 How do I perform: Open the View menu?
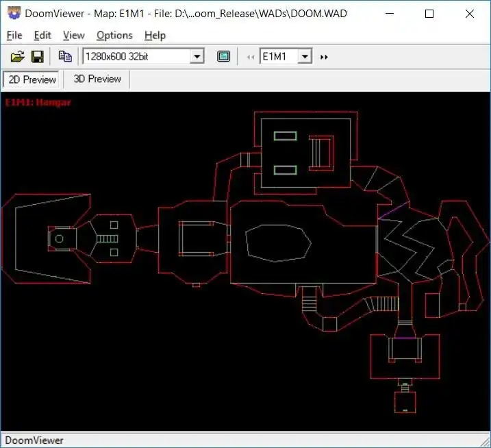73,36
